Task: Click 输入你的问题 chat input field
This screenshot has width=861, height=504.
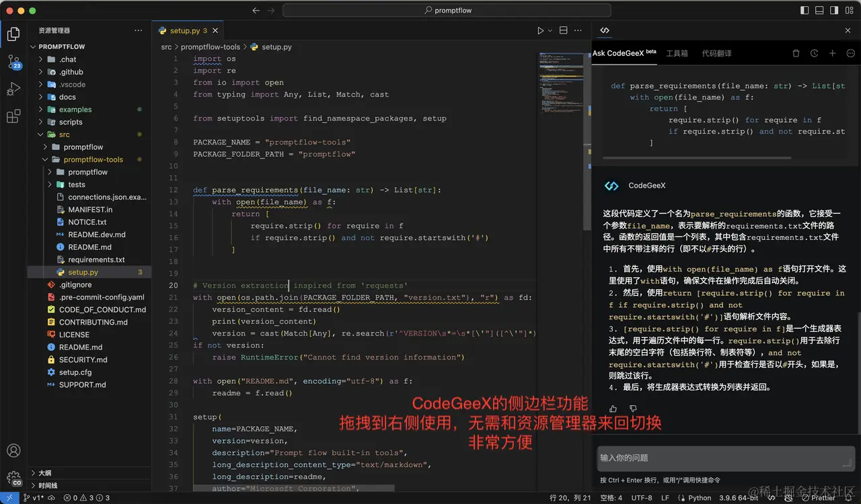Action: click(x=725, y=458)
